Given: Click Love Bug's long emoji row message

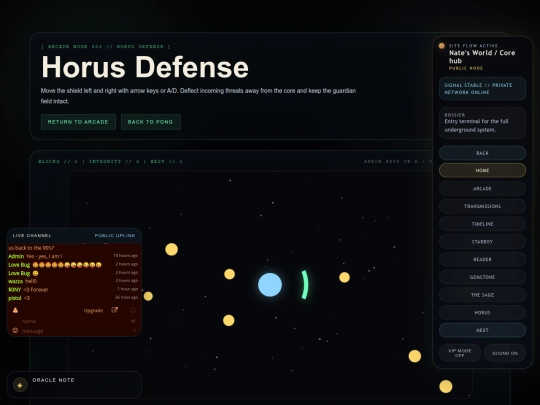Looking at the screenshot, I should pyautogui.click(x=67, y=265).
